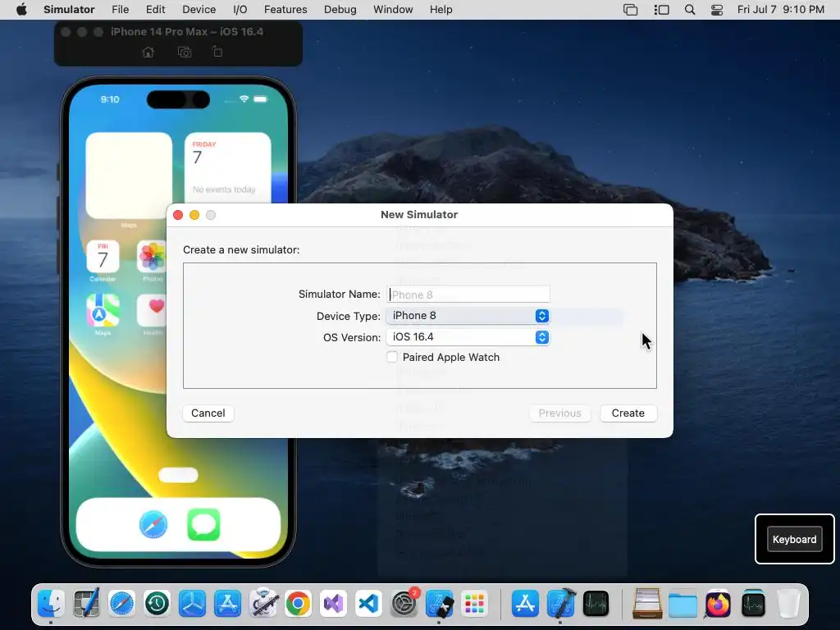Open the I/O menu
This screenshot has width=840, height=630.
click(240, 10)
